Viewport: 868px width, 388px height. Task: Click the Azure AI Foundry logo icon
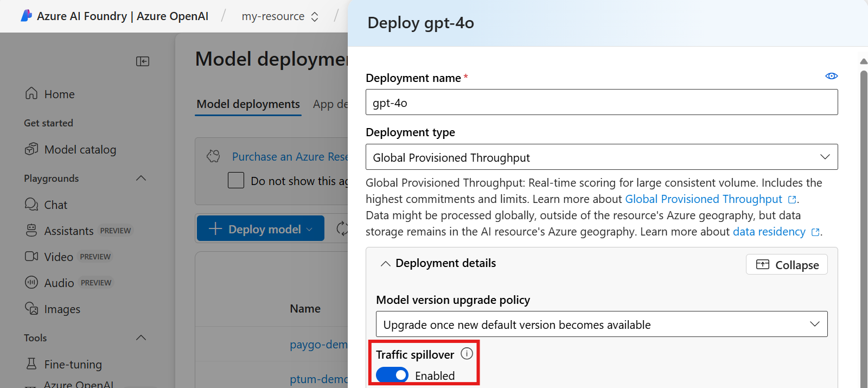26,16
